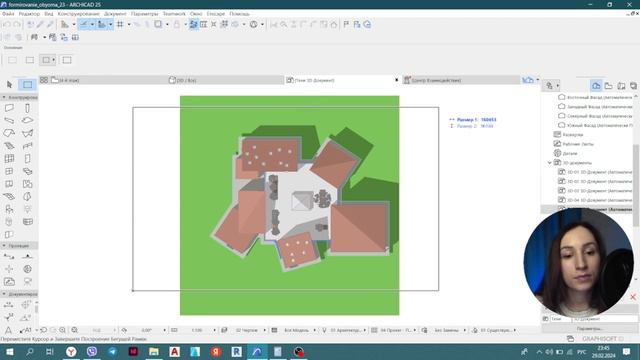Select the Marquee tool in the toolbox
This screenshot has width=640, height=360.
pos(27,84)
